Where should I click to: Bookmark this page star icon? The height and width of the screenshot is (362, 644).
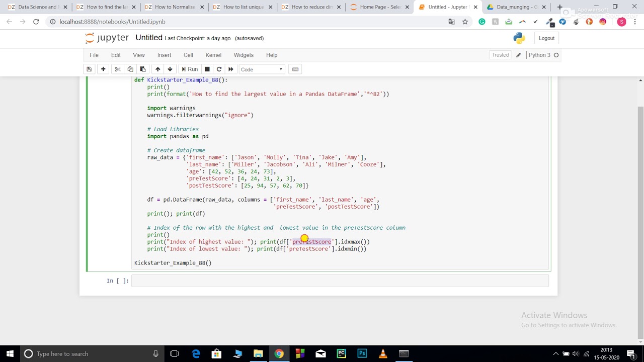(465, 22)
